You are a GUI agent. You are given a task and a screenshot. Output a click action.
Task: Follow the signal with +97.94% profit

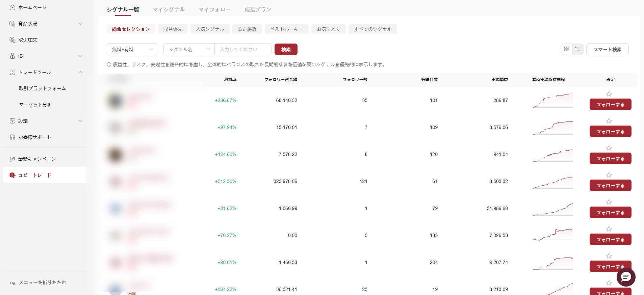coord(611,131)
